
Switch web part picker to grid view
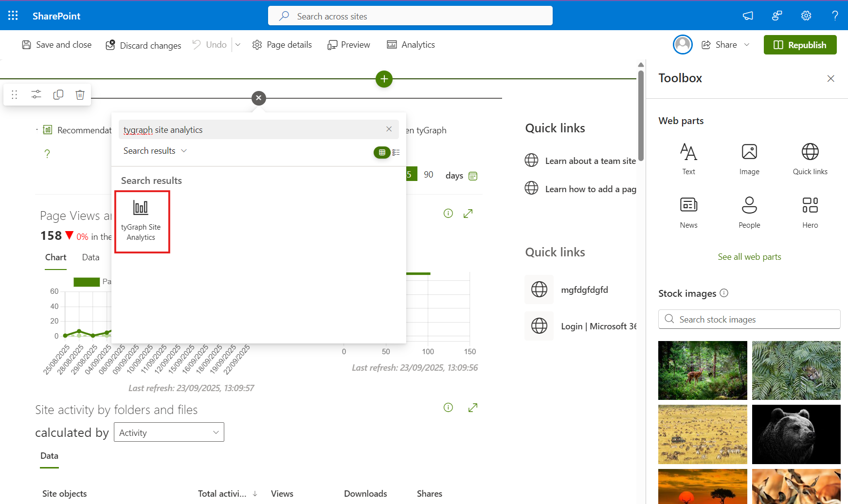(x=382, y=152)
